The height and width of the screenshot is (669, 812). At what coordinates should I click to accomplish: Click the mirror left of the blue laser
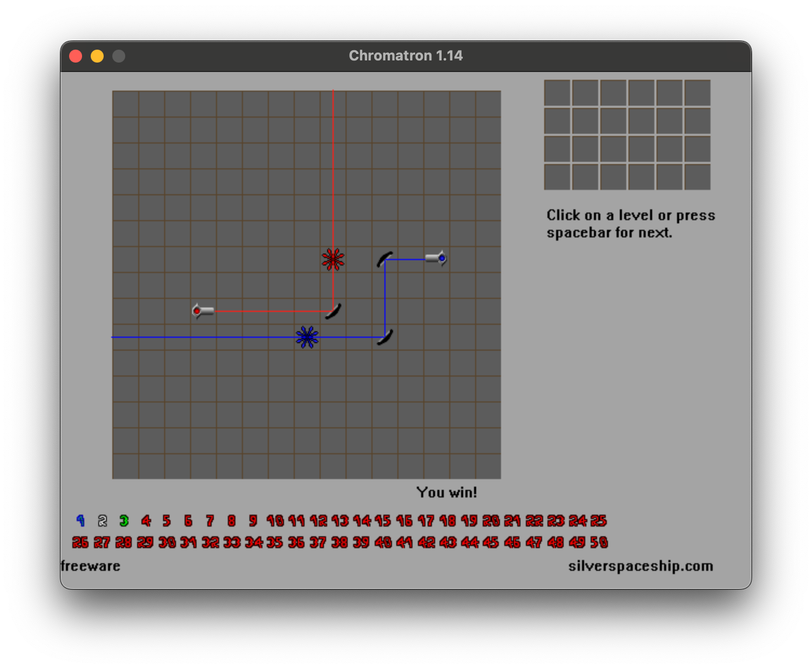coord(383,259)
